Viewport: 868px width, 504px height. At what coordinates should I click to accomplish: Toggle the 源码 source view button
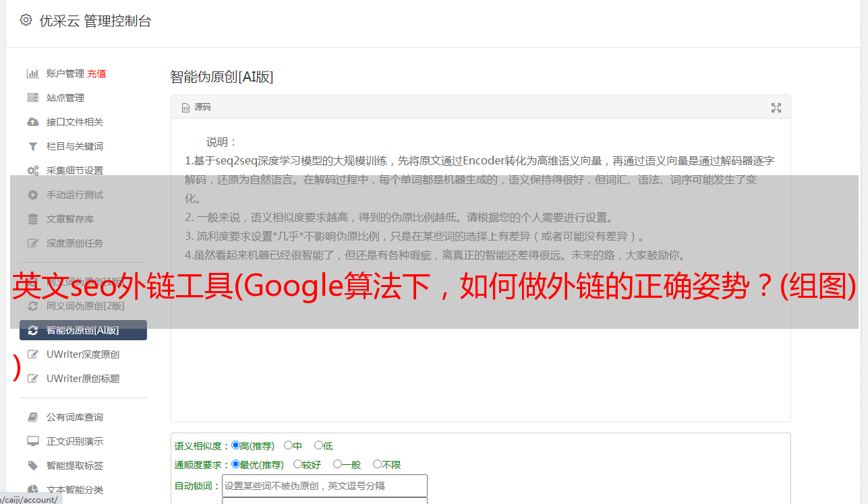click(x=196, y=107)
